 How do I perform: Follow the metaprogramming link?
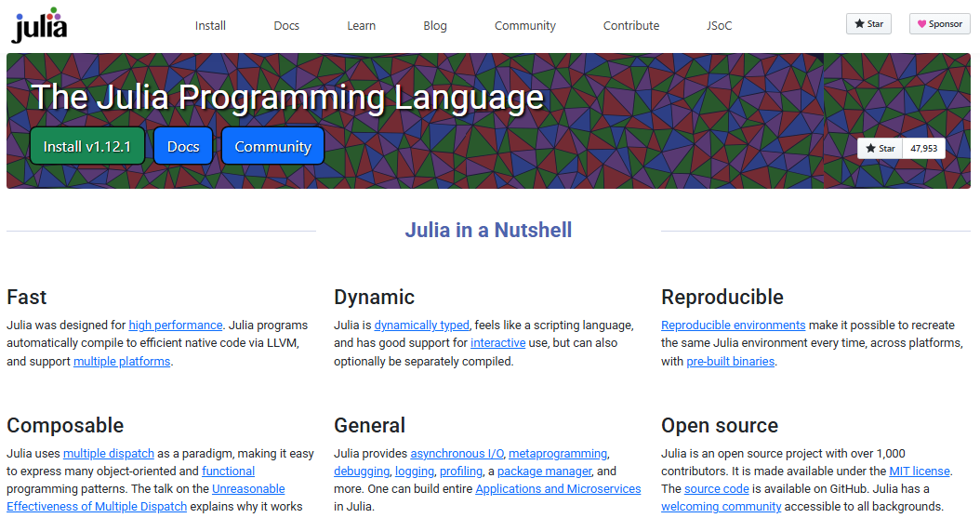(x=558, y=453)
